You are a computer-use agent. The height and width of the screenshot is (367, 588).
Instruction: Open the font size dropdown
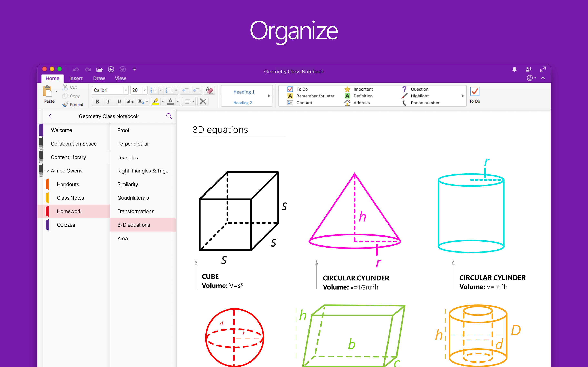(x=144, y=90)
